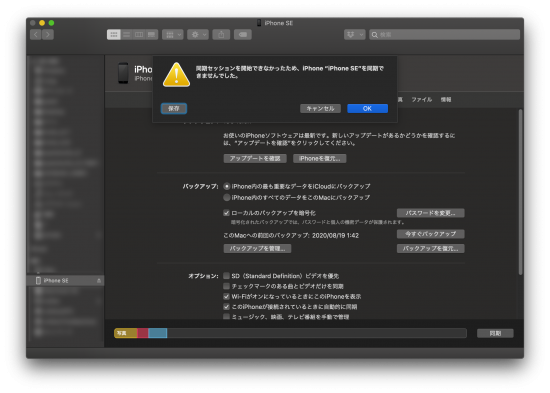Click the yellow warning icon in dialog

click(176, 74)
